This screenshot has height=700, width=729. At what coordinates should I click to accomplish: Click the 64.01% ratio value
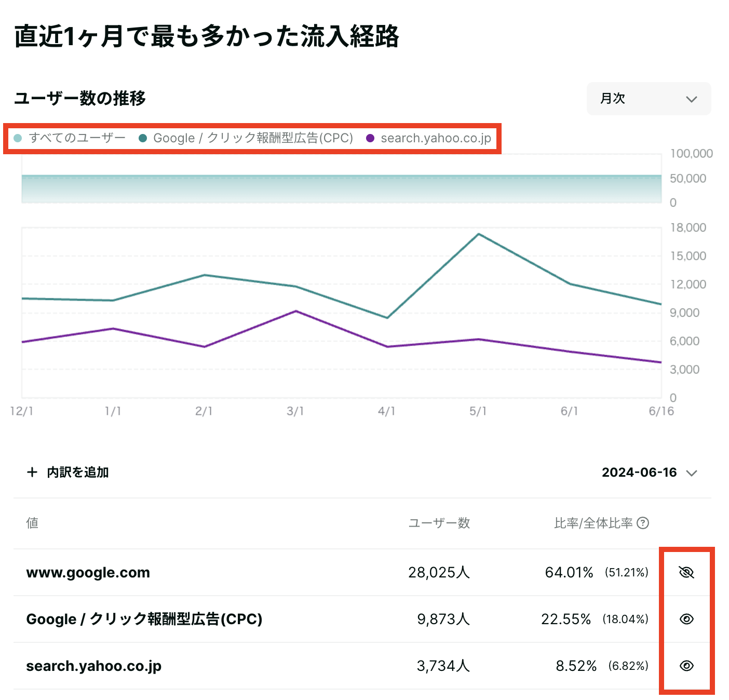pyautogui.click(x=569, y=572)
